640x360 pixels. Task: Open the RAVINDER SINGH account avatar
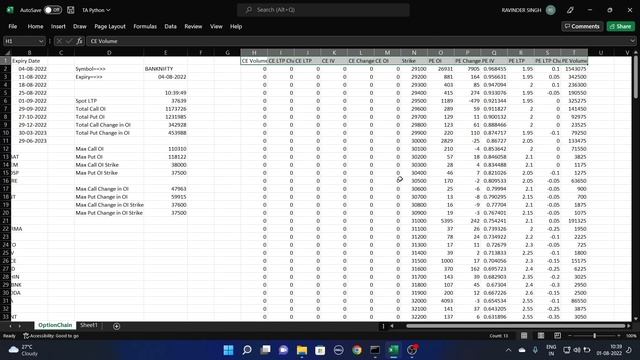point(551,10)
